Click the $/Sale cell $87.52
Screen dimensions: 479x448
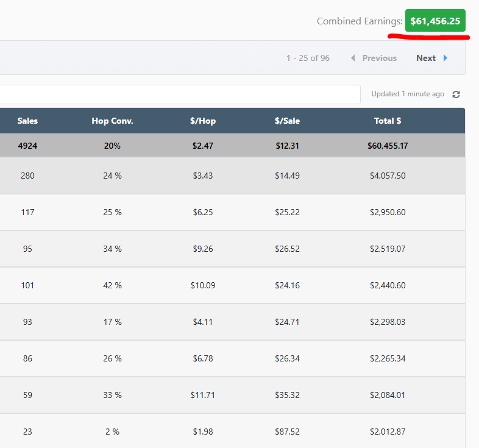287,432
